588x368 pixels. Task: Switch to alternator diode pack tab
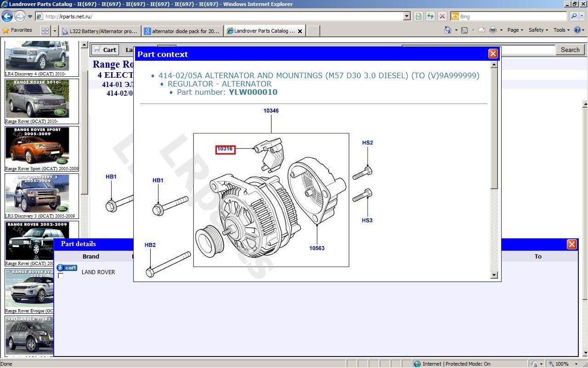coord(182,31)
